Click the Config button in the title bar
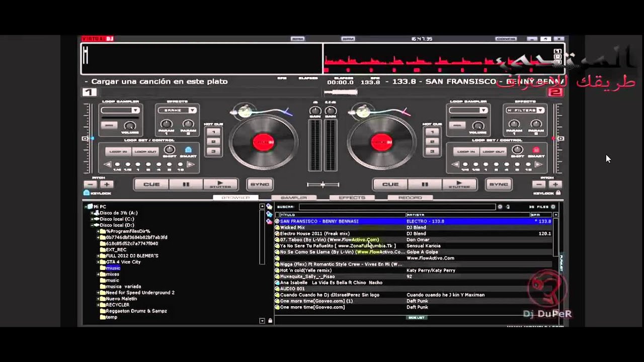The height and width of the screenshot is (362, 644). click(x=506, y=39)
